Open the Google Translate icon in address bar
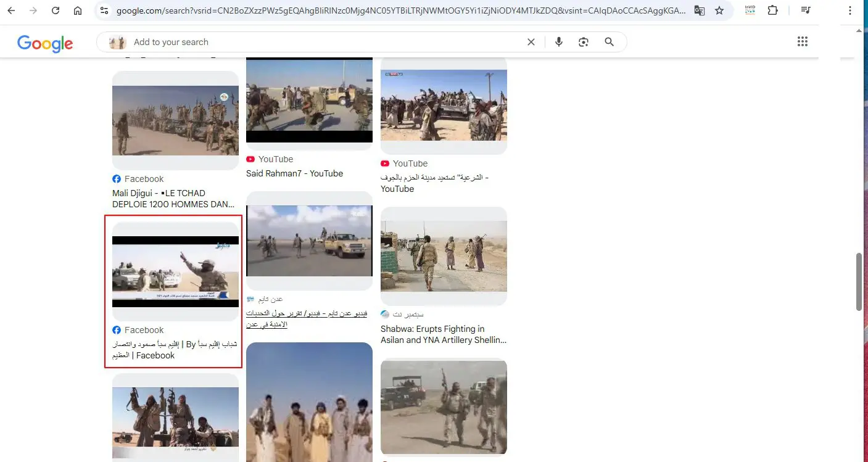 [x=699, y=10]
